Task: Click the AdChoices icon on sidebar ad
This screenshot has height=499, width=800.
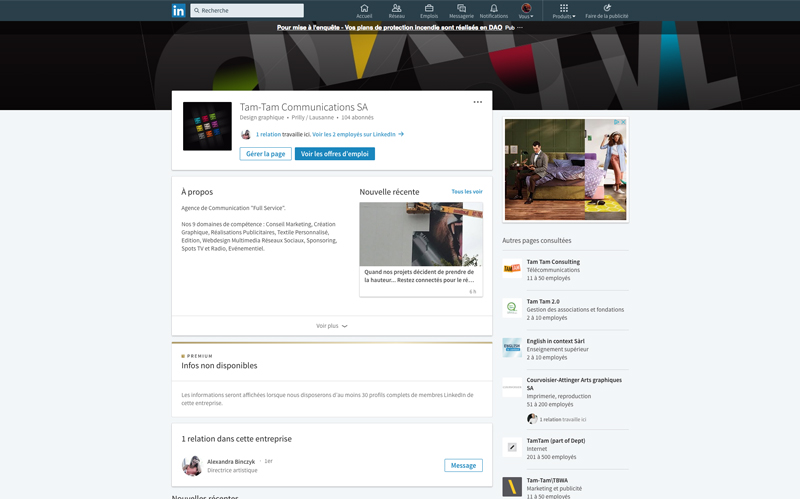Action: 617,122
